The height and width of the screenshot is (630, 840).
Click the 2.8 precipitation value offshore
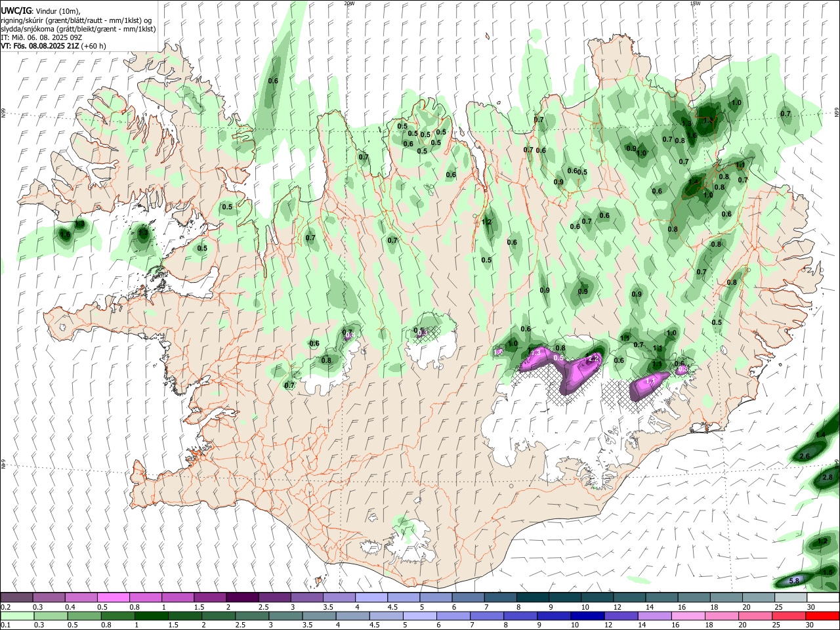coord(827,477)
